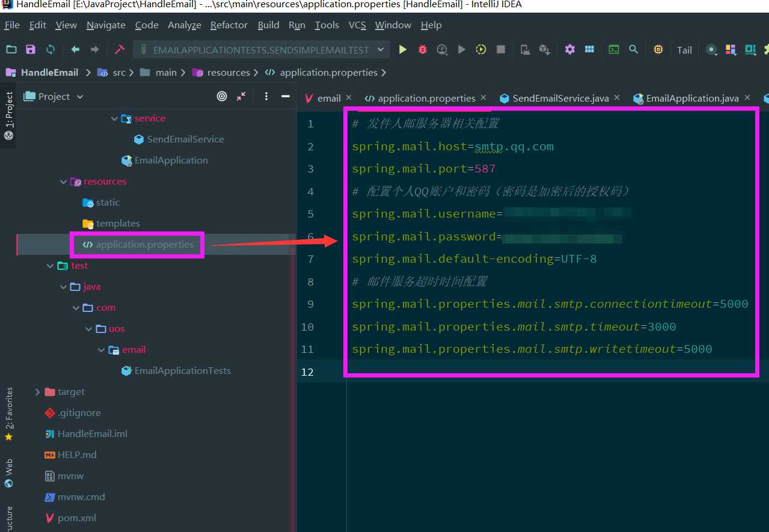The width and height of the screenshot is (769, 532).
Task: Collapse the test folder node
Action: tap(50, 266)
